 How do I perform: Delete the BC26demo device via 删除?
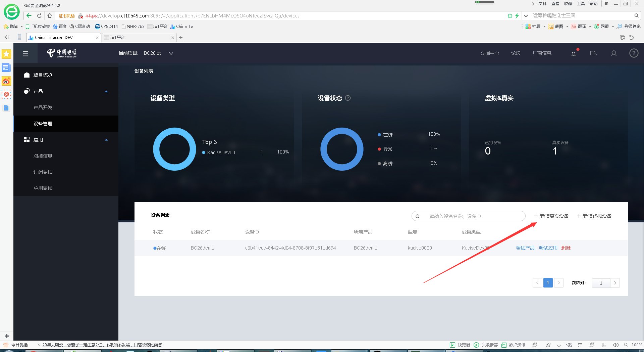(566, 248)
